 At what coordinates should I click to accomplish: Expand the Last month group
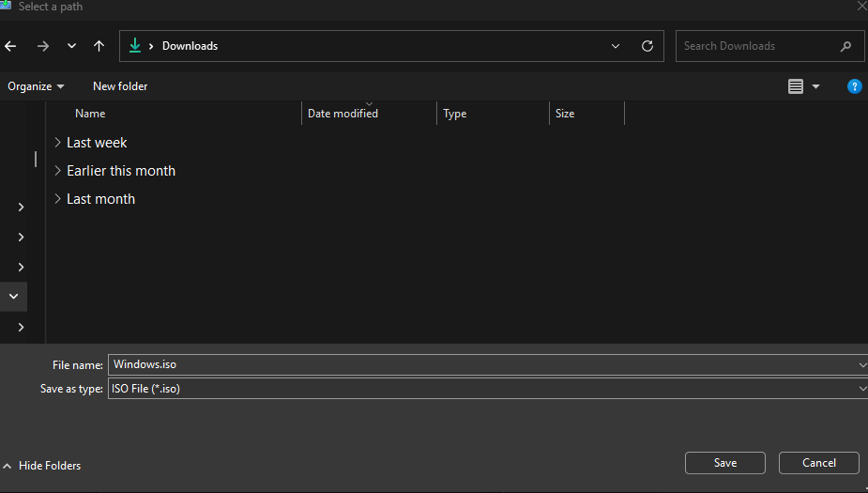58,199
